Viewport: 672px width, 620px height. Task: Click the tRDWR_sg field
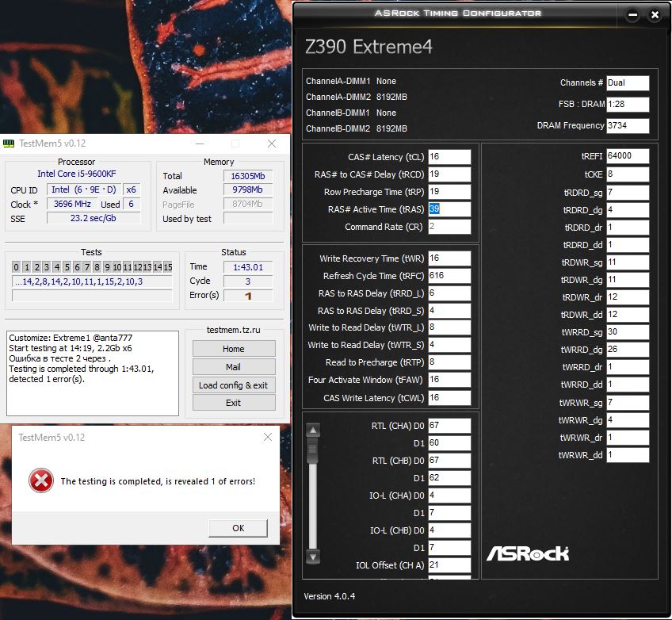(x=628, y=262)
